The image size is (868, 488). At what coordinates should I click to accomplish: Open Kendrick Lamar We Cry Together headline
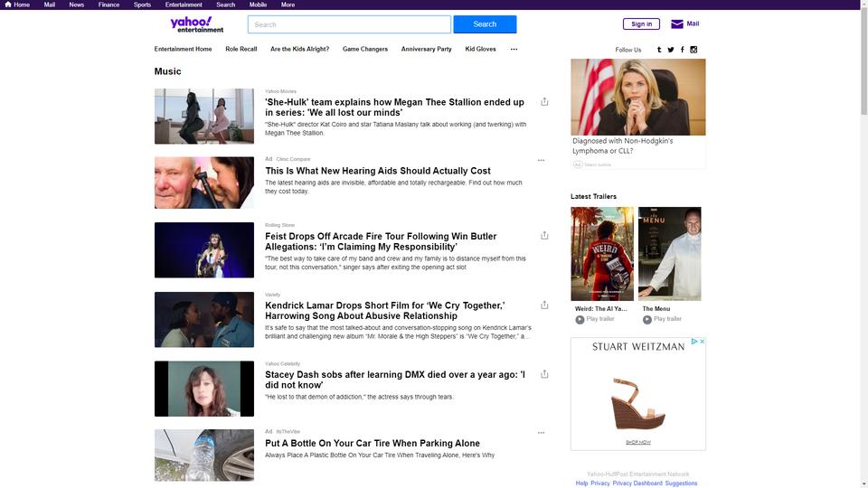(385, 311)
